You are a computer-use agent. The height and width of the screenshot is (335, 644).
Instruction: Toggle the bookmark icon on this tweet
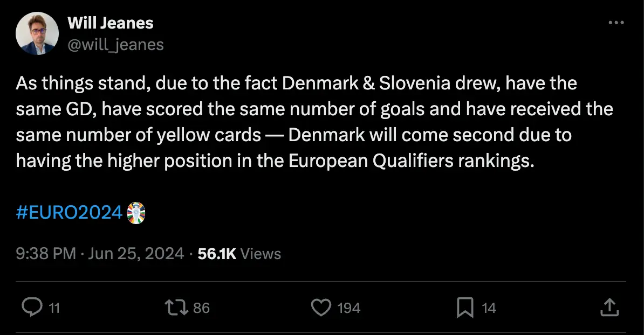click(465, 308)
